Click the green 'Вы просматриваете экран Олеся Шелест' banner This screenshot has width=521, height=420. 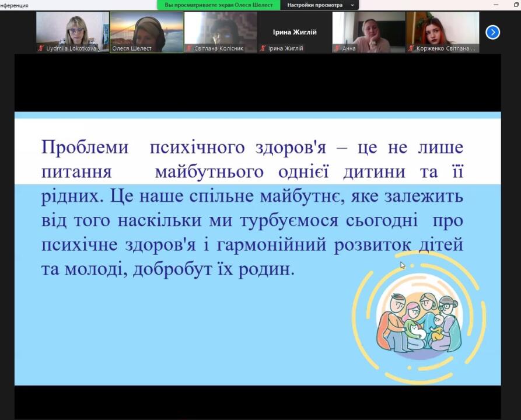pos(219,5)
